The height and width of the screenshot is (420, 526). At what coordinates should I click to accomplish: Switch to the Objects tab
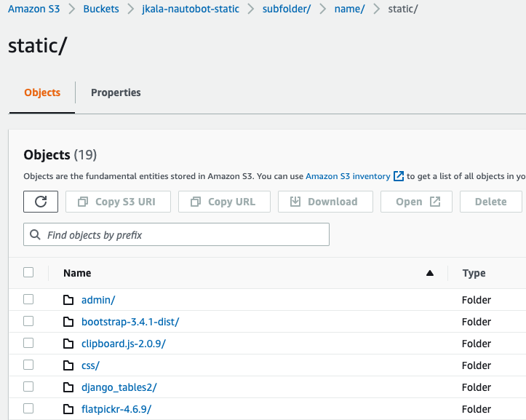point(42,92)
